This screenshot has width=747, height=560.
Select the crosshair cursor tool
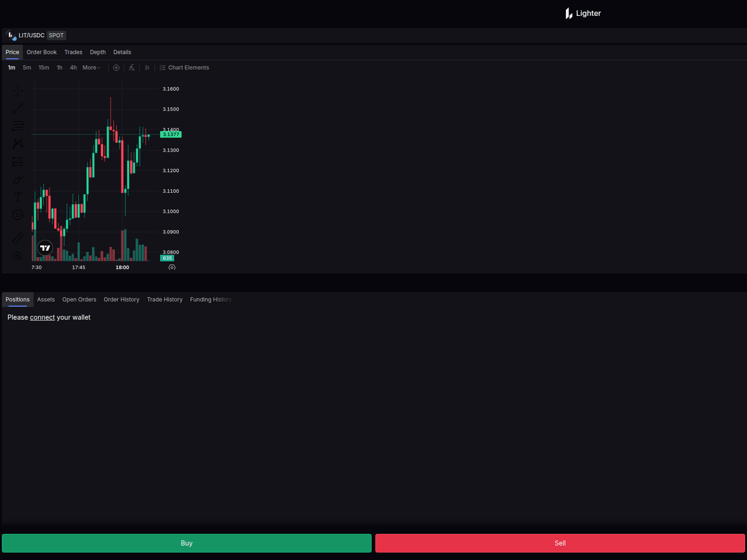click(18, 91)
